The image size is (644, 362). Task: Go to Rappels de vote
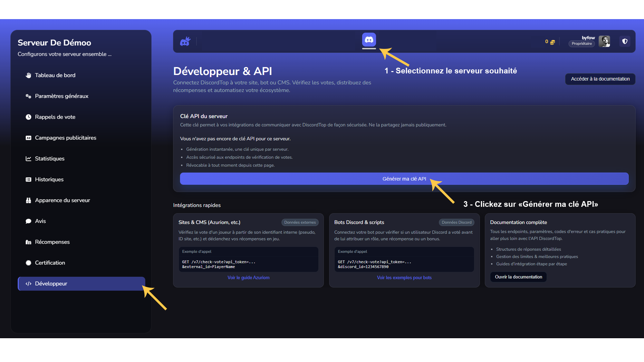click(x=55, y=117)
